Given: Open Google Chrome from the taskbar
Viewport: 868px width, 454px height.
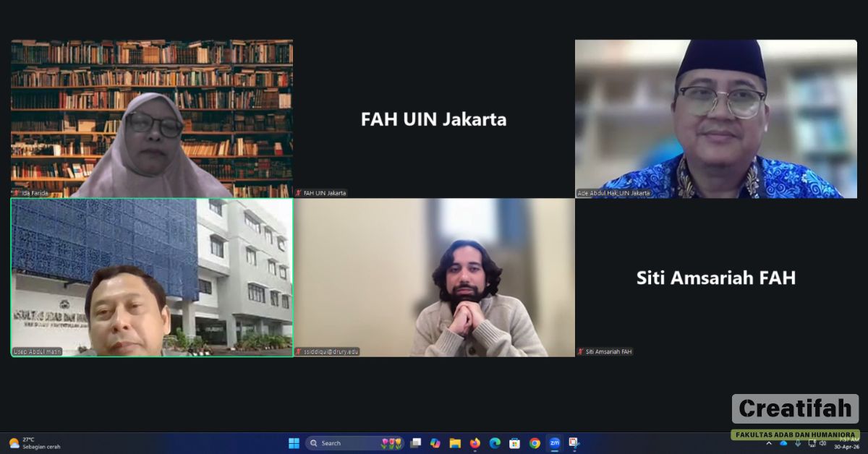Looking at the screenshot, I should 535,443.
